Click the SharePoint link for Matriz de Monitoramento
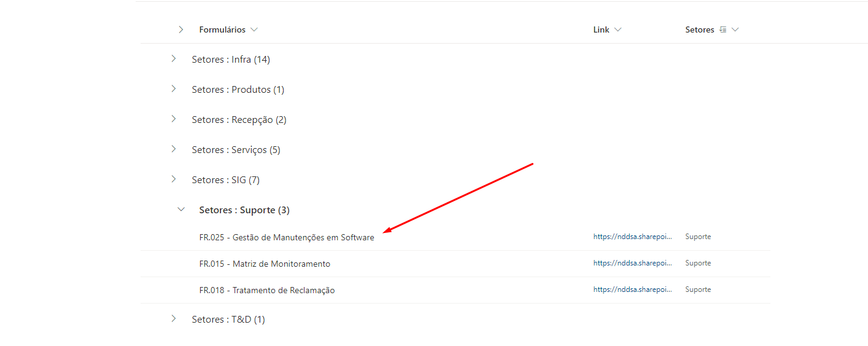Image resolution: width=868 pixels, height=346 pixels. pos(632,263)
